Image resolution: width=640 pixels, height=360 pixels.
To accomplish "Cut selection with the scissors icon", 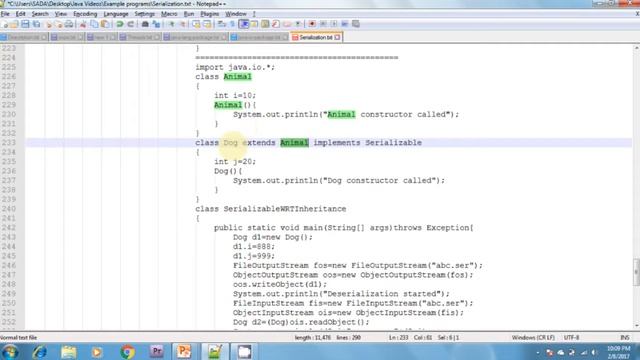I will click(x=83, y=24).
